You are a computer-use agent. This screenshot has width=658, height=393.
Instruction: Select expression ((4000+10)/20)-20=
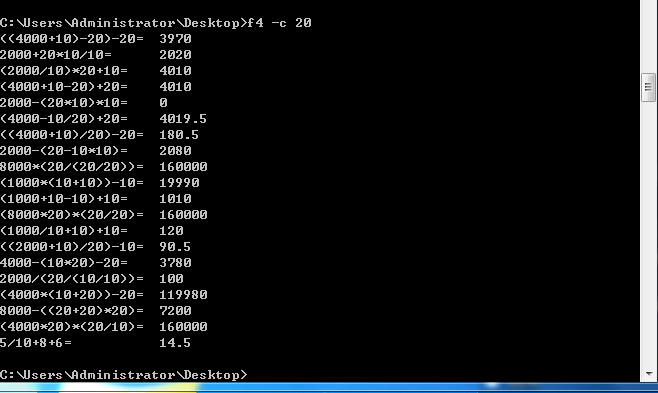click(x=72, y=135)
